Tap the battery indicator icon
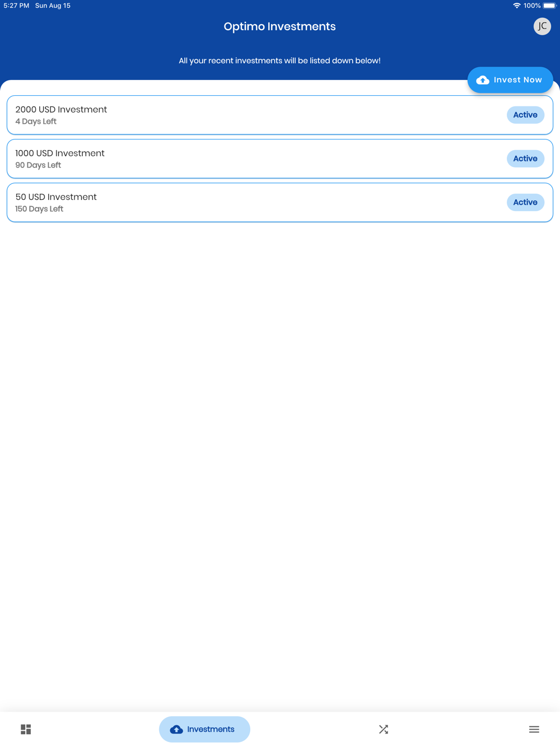This screenshot has width=560, height=747. (x=549, y=6)
